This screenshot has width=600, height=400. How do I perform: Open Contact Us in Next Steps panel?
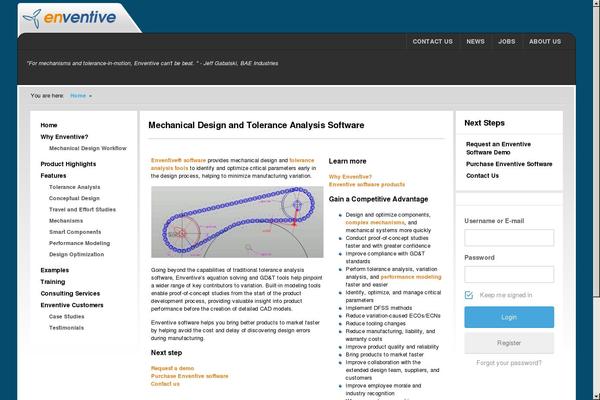pyautogui.click(x=482, y=176)
